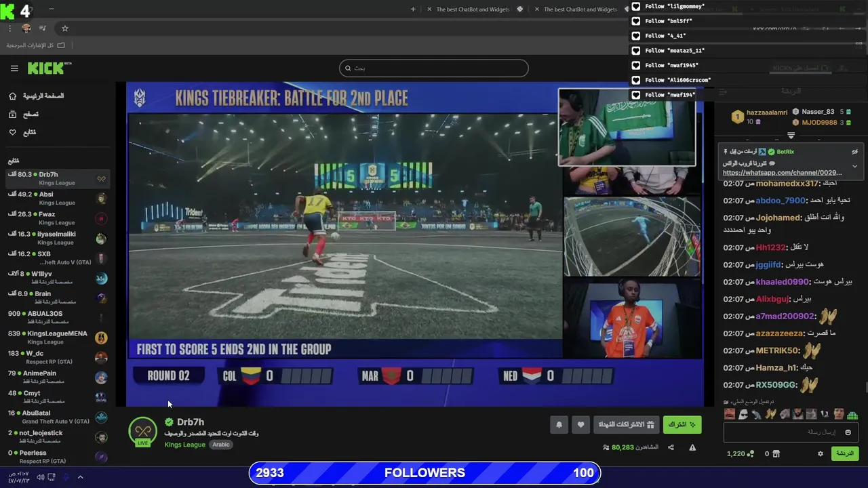Open the Kings League category link
The width and height of the screenshot is (868, 488).
[184, 445]
